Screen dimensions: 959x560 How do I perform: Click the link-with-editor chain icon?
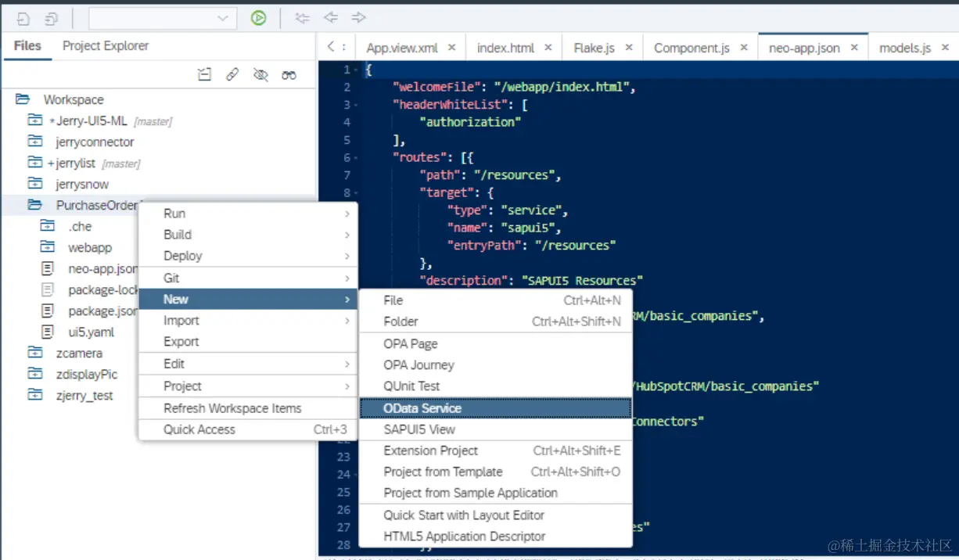click(232, 74)
